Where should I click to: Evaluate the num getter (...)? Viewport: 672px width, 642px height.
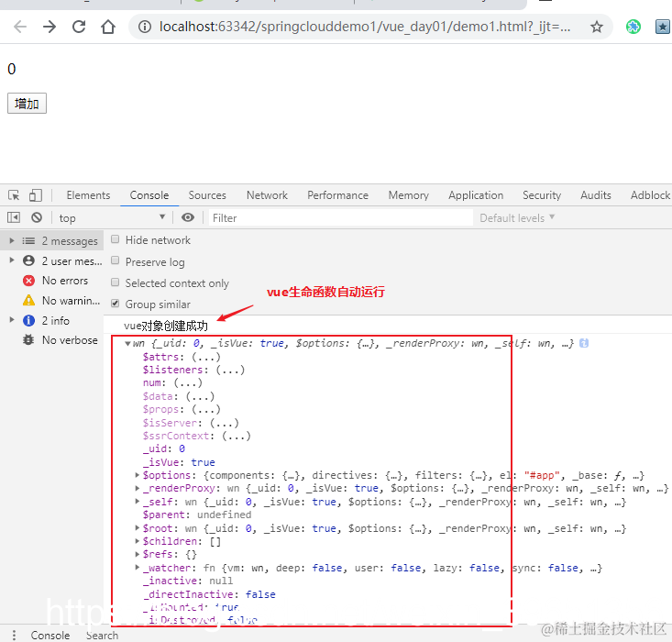pyautogui.click(x=188, y=383)
